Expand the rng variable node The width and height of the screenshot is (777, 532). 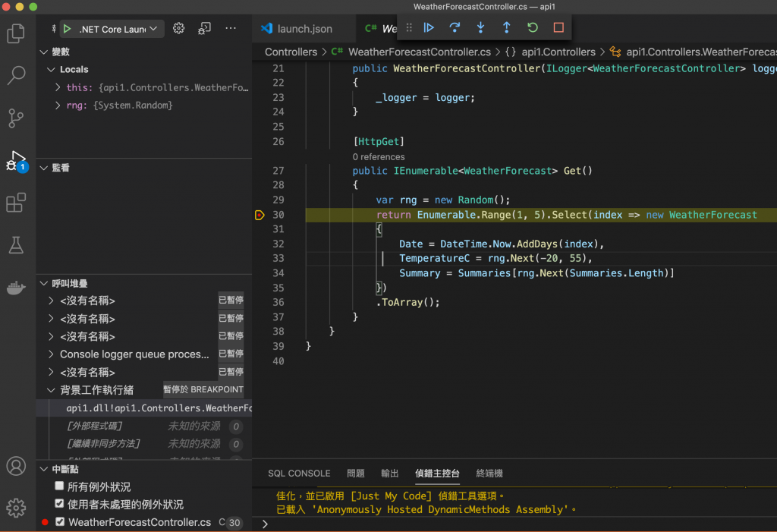click(58, 105)
